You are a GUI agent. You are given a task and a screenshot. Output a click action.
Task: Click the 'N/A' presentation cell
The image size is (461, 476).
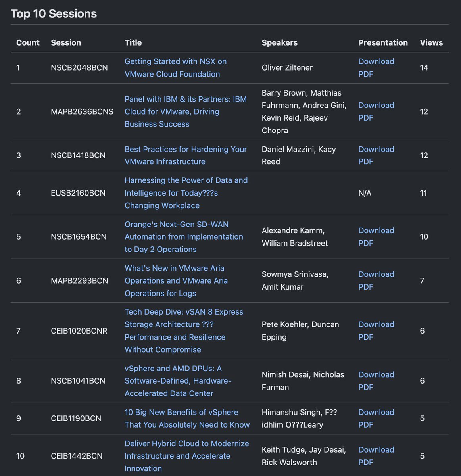(365, 193)
